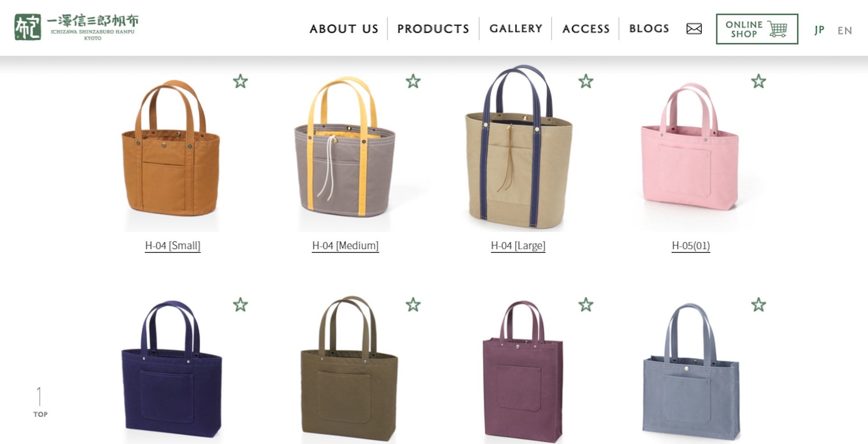Viewport: 868px width, 444px height.
Task: Go back to TOP arrow
Action: click(x=40, y=402)
